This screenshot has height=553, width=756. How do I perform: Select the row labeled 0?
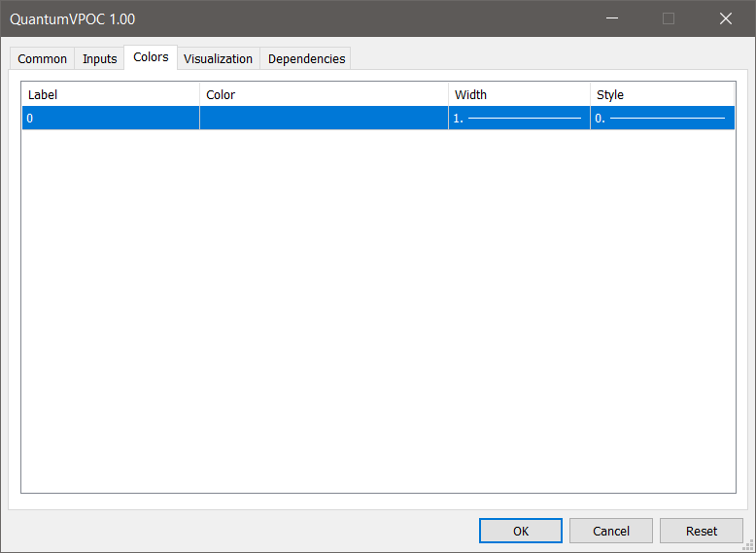tap(111, 119)
